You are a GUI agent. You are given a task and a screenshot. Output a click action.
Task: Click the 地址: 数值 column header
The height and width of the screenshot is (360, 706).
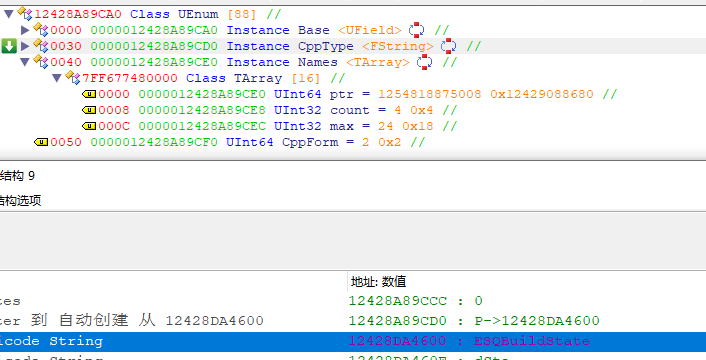(x=379, y=282)
